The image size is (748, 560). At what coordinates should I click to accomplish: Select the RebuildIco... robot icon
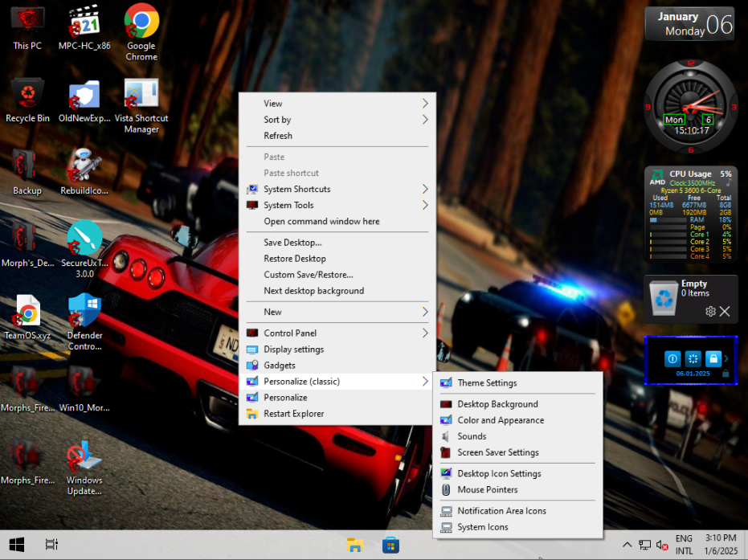tap(84, 173)
